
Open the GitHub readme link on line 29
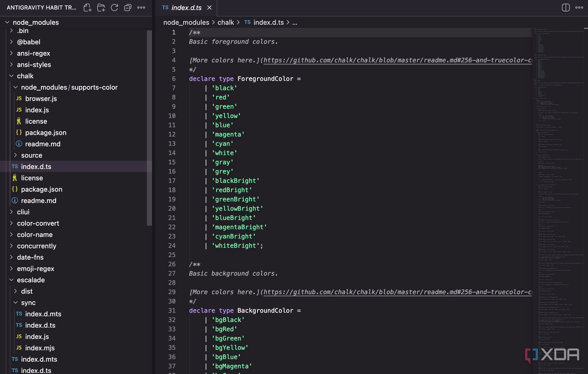tap(398, 292)
